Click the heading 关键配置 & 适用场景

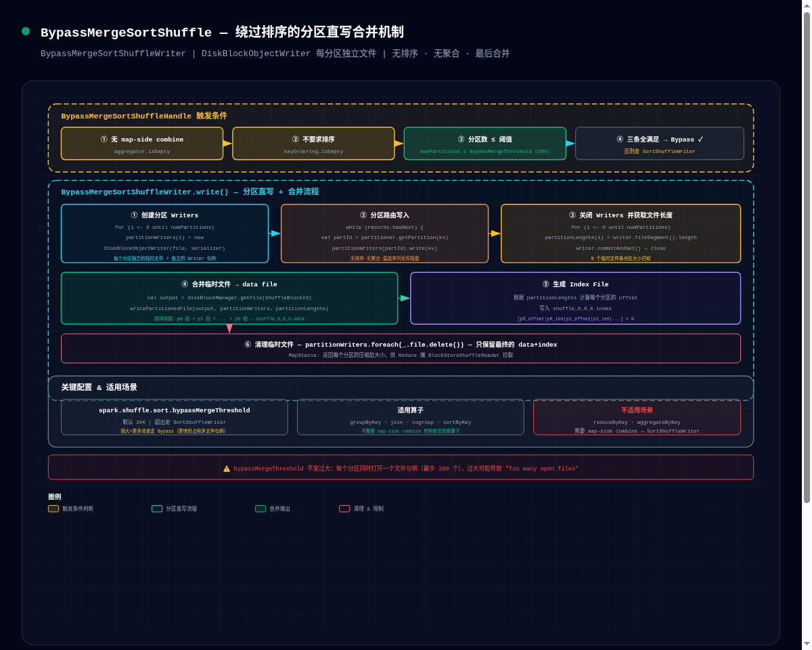coord(99,387)
